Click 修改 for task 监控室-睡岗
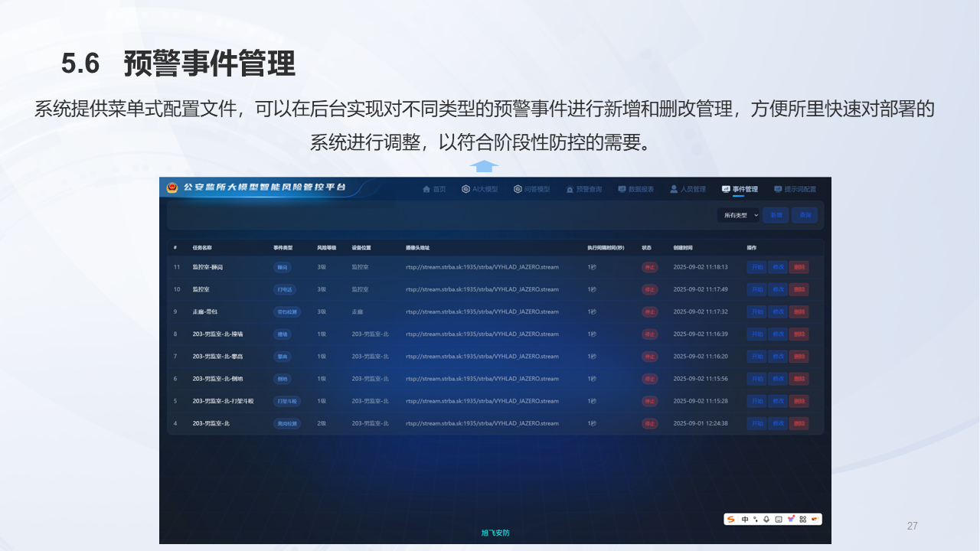980x551 pixels. point(778,267)
